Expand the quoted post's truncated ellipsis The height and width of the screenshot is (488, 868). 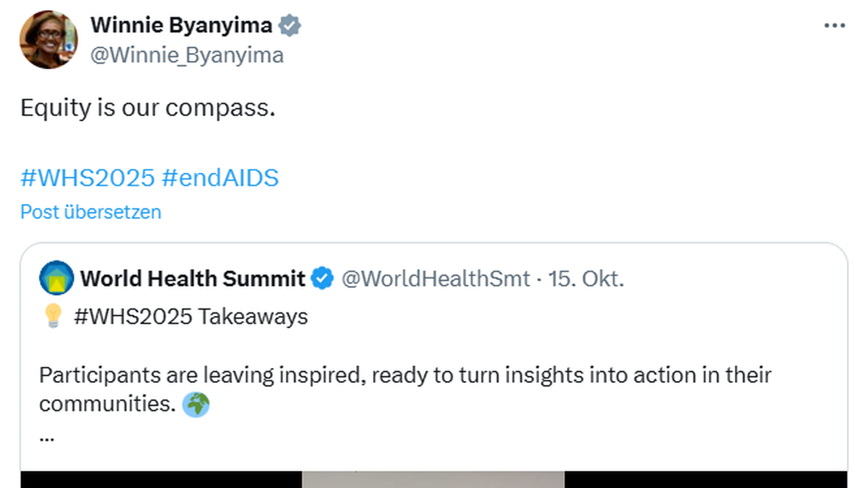click(47, 437)
